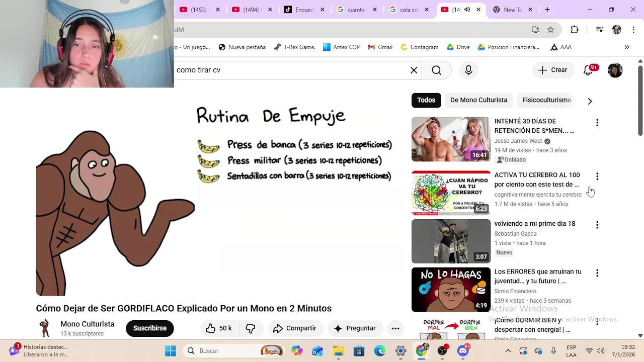Open YouTube notifications bell
This screenshot has height=362, width=644.
tap(588, 70)
